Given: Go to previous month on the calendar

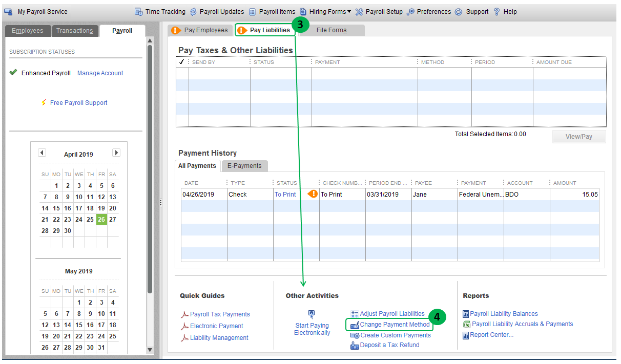Looking at the screenshot, I should [42, 153].
